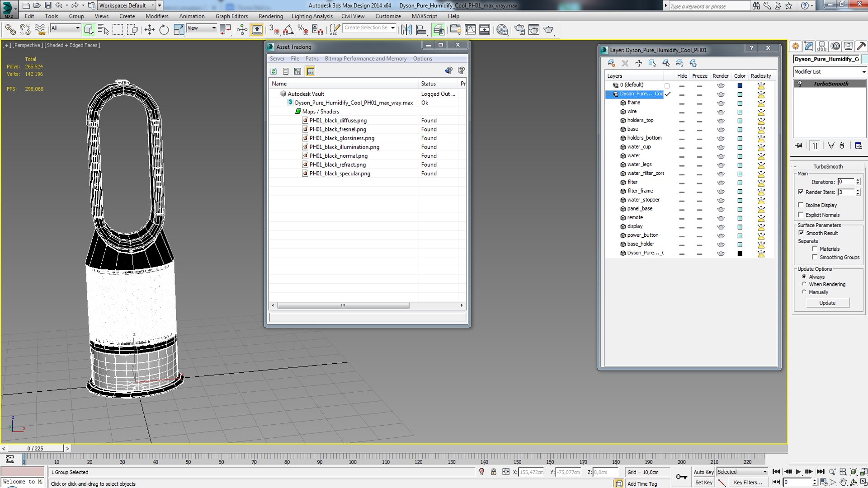Enable Separate by Smoothing Groups checkbox
This screenshot has height=488, width=868.
coord(815,257)
